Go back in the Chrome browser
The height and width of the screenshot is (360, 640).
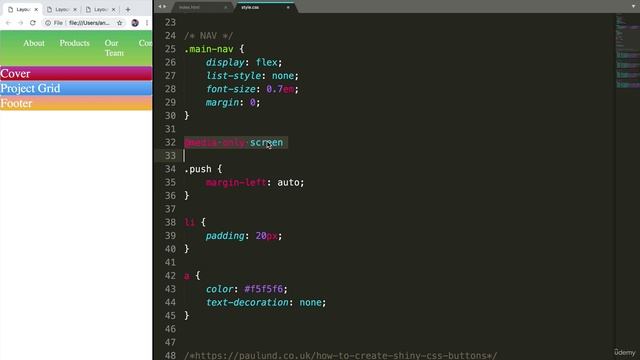coord(8,23)
